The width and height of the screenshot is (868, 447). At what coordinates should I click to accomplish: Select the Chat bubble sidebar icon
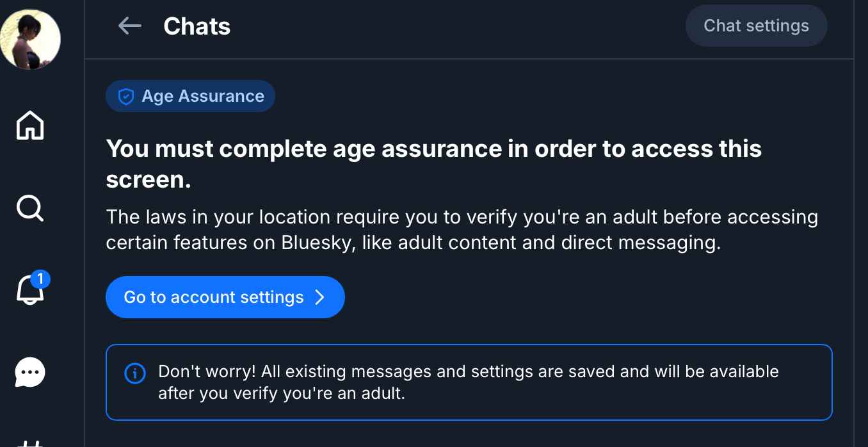click(30, 372)
